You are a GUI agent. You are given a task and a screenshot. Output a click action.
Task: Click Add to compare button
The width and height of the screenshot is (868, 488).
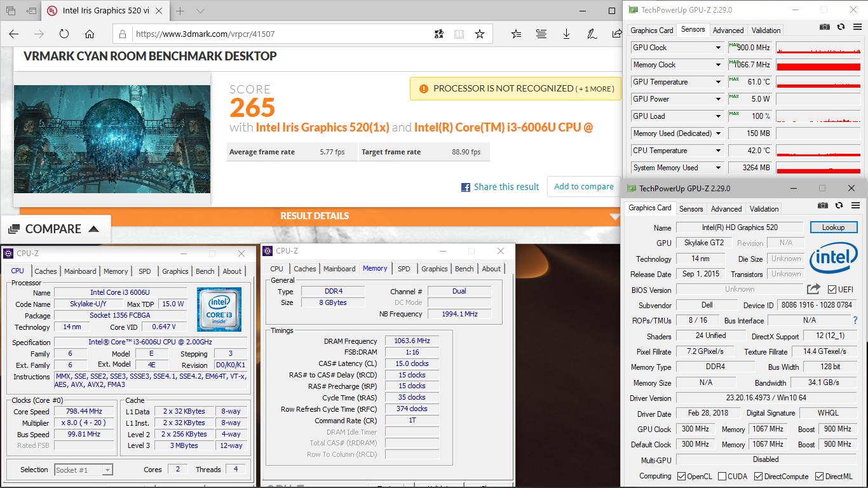[583, 186]
